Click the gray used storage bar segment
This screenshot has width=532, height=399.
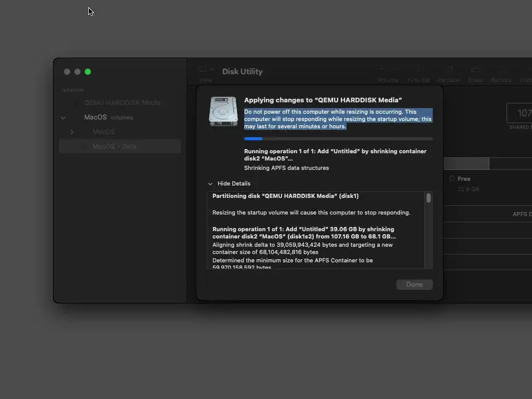click(466, 164)
